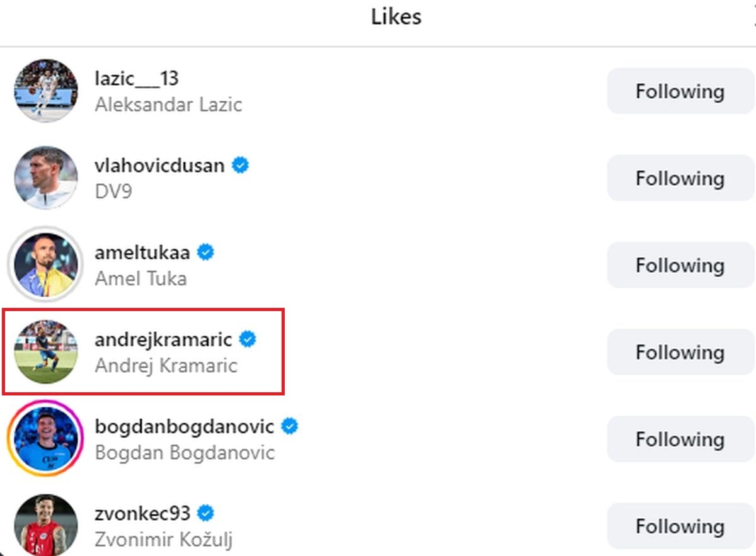Open vlahovicdusan profile picture

pyautogui.click(x=46, y=178)
